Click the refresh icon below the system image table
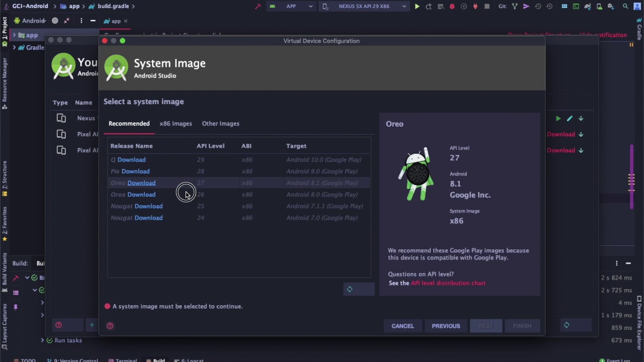Screen dimensions: 644x362 tap(350, 289)
